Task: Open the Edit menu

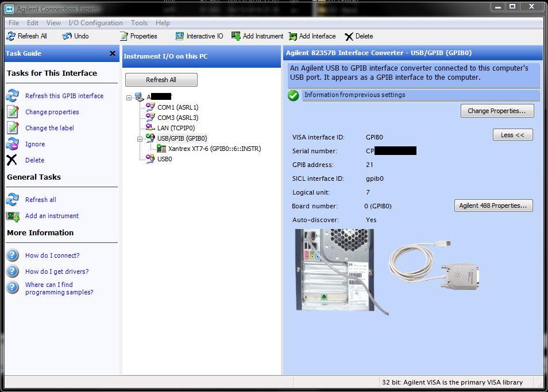Action: tap(33, 23)
